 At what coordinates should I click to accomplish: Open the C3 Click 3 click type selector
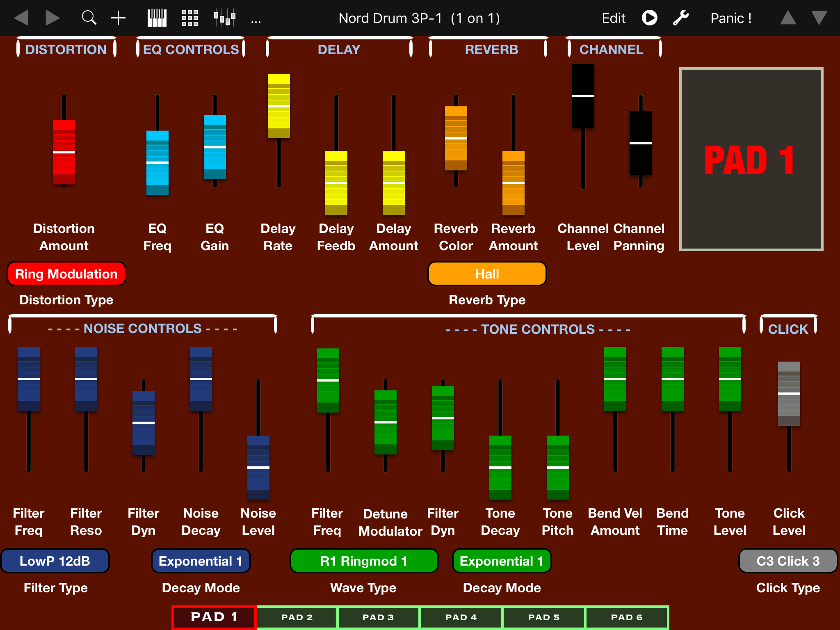pos(788,561)
